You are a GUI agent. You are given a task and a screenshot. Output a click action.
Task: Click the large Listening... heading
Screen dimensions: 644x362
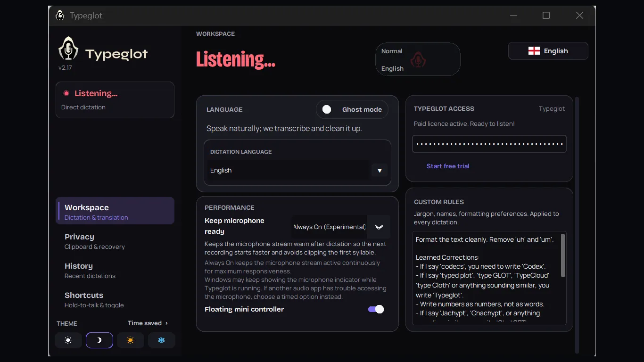click(236, 59)
